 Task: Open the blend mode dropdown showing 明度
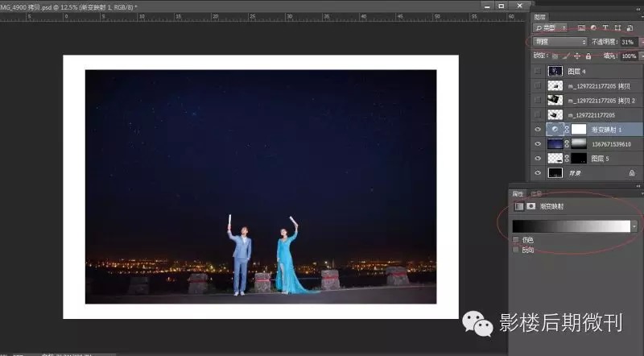click(560, 42)
